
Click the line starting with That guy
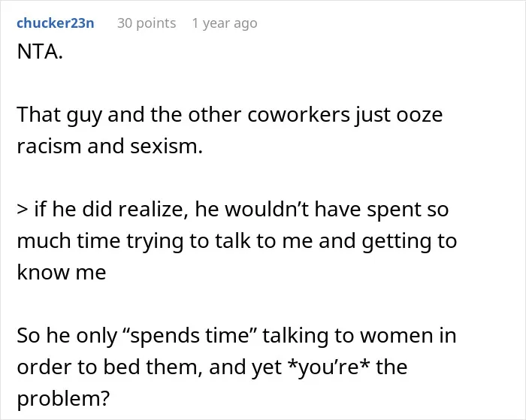tap(230, 116)
